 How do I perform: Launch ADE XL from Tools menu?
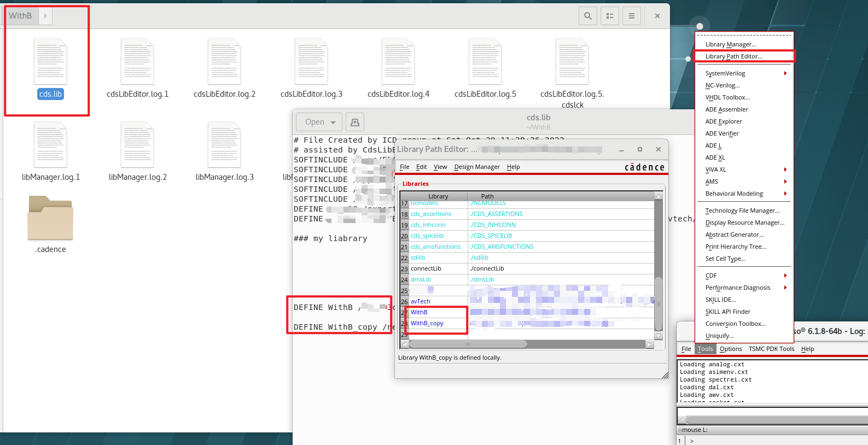[744, 157]
